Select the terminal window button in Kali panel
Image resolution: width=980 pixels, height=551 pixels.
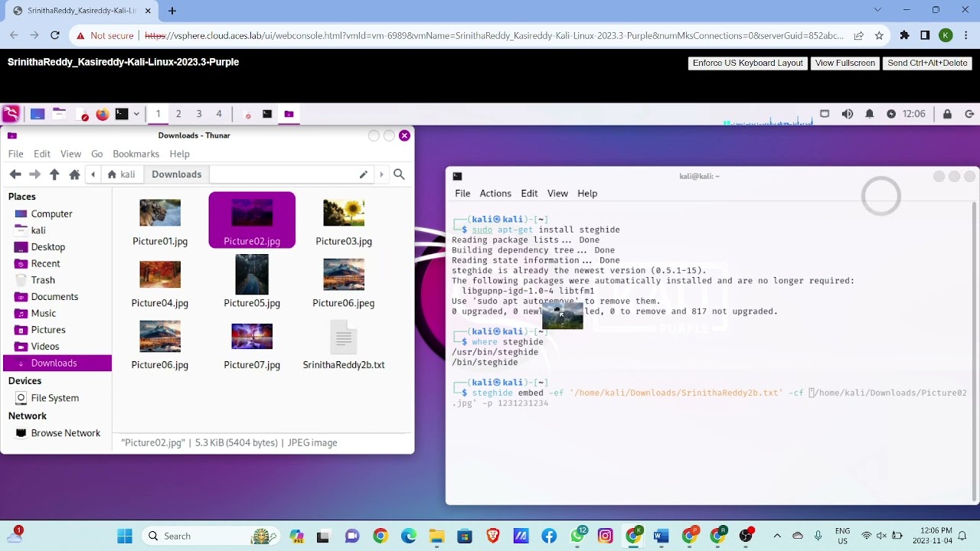(267, 114)
